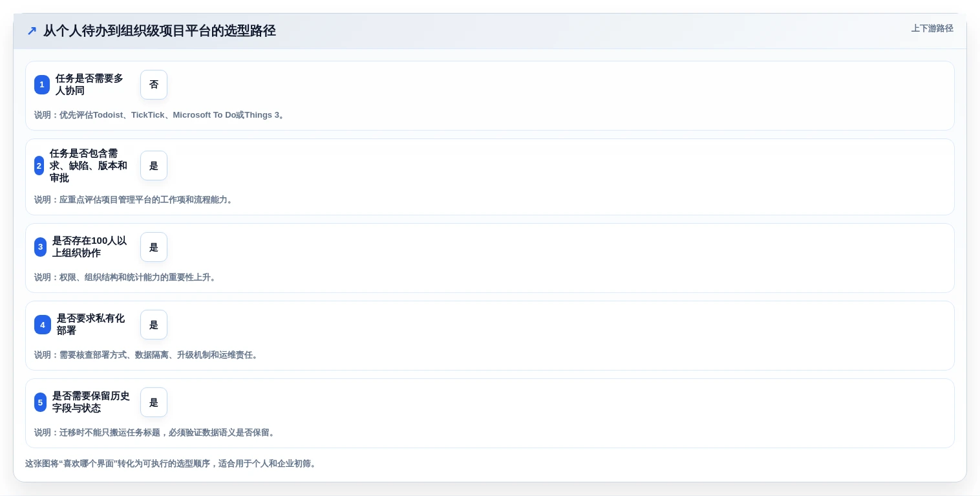Click the 是 button for 是否需要保留历史字段与状态
The image size is (980, 496).
click(x=154, y=402)
